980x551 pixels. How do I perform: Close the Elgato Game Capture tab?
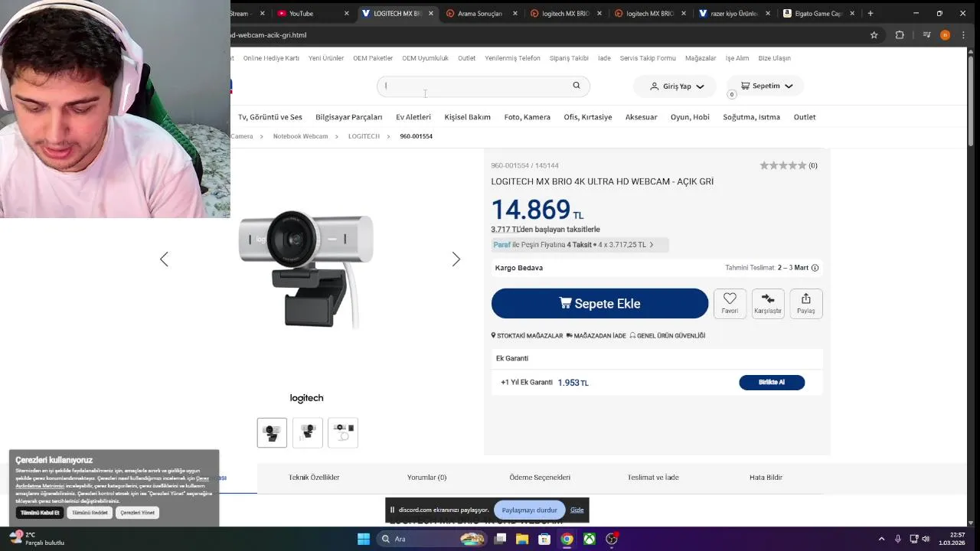851,13
